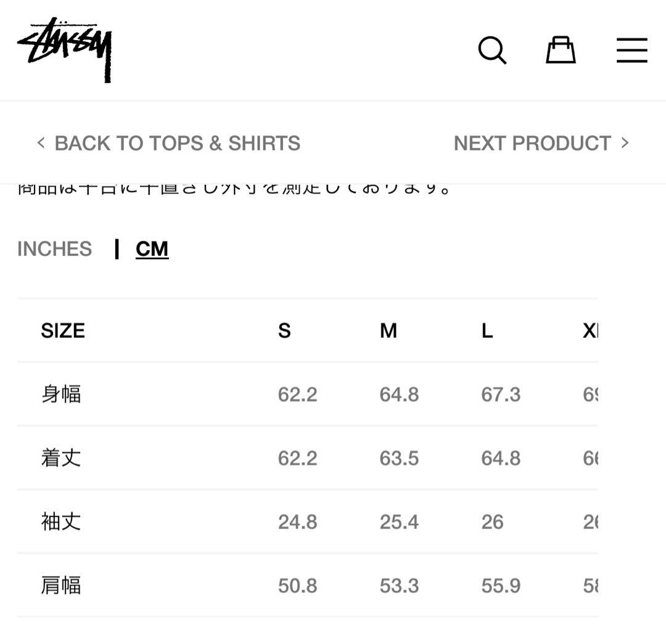
Task: Click the 肩幅 row label
Action: coord(61,585)
